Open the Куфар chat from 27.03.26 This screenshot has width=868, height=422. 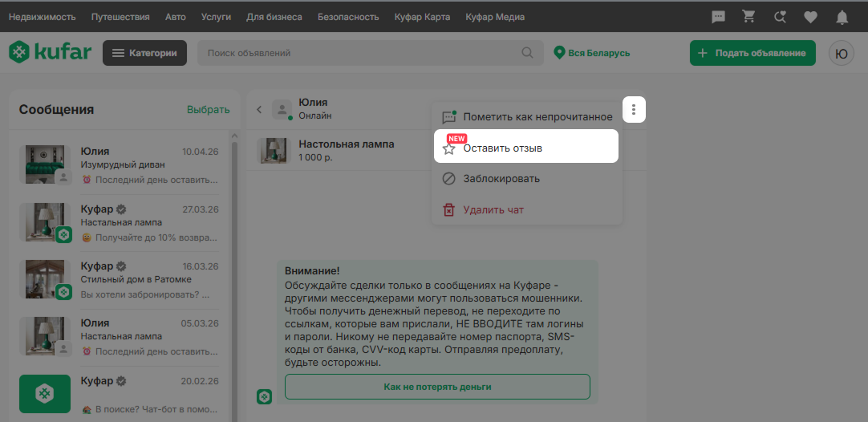click(119, 223)
